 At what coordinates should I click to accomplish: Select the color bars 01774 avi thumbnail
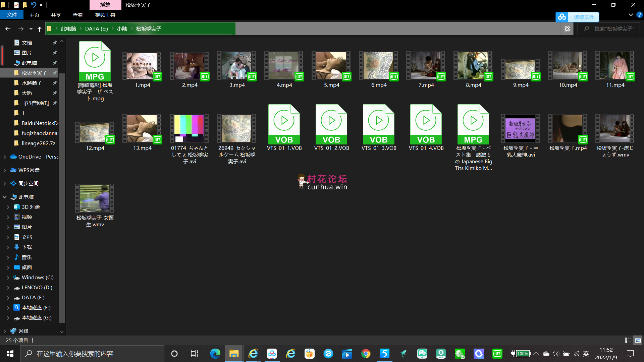pos(189,129)
